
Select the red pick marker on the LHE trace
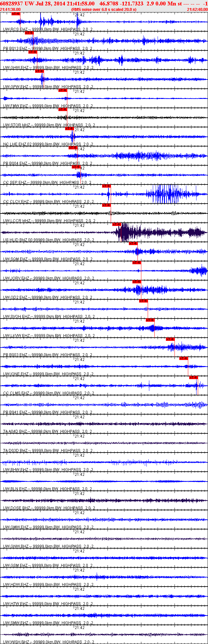(x=69, y=129)
